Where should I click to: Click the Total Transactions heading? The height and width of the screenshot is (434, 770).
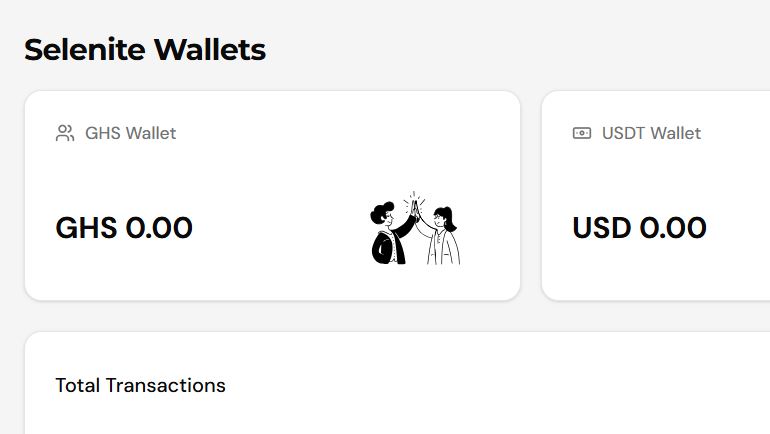click(140, 385)
